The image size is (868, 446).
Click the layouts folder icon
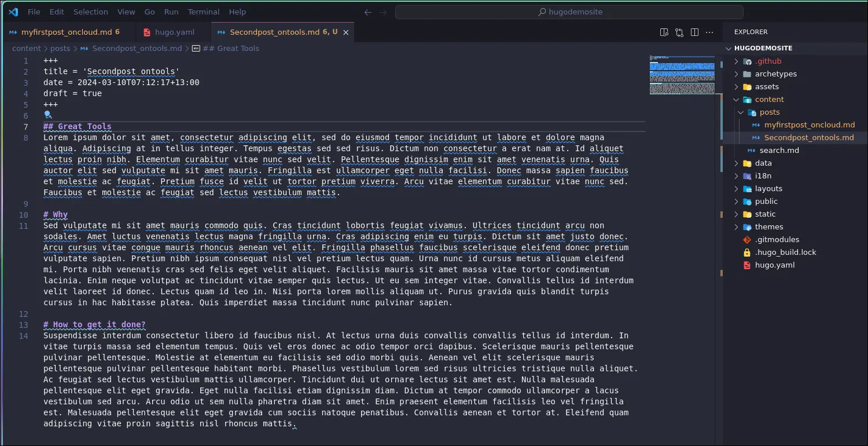(x=747, y=189)
